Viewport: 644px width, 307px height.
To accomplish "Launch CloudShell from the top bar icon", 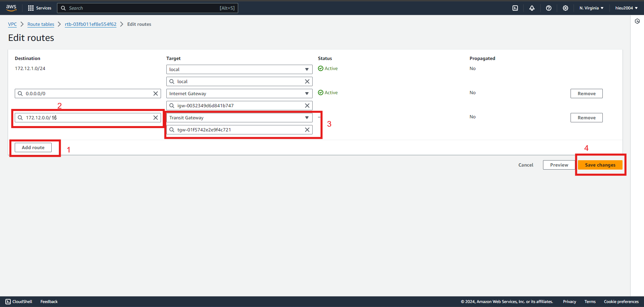I will [515, 8].
